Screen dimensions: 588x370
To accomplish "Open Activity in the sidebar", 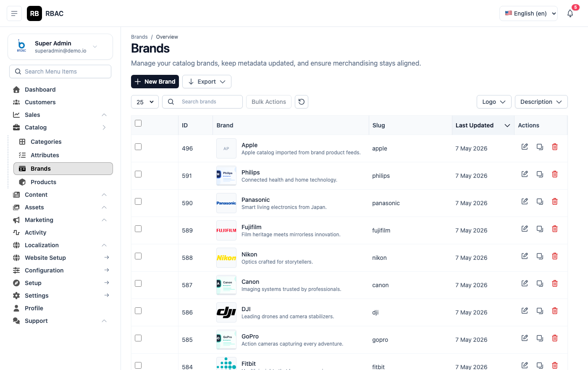I will coord(35,233).
